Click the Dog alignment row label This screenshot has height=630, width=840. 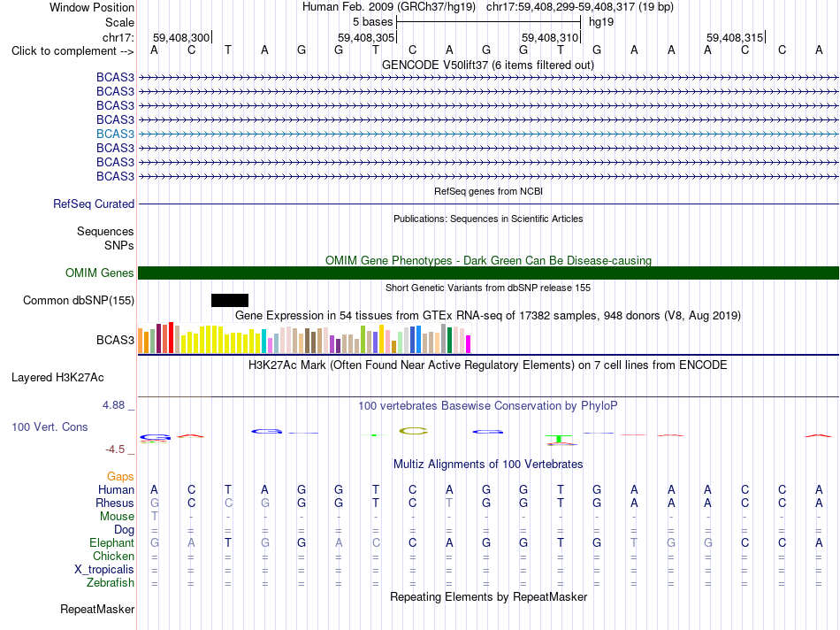[124, 530]
